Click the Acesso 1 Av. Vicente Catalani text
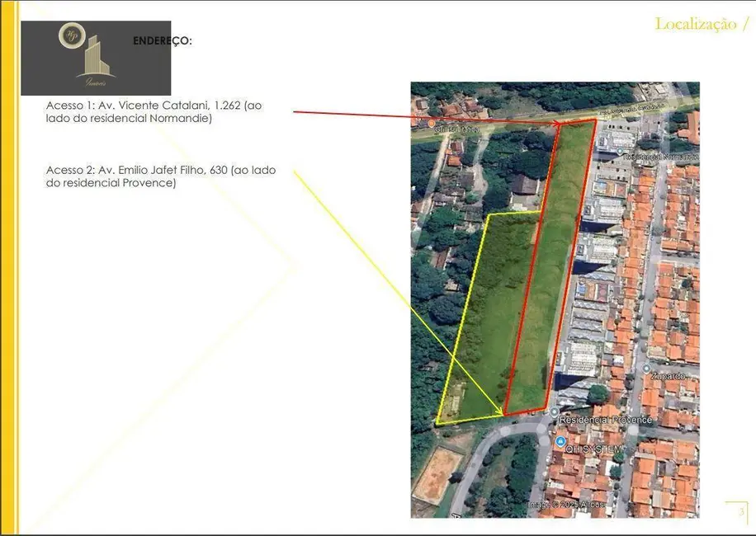Screen dimensions: 756x536 [157, 111]
